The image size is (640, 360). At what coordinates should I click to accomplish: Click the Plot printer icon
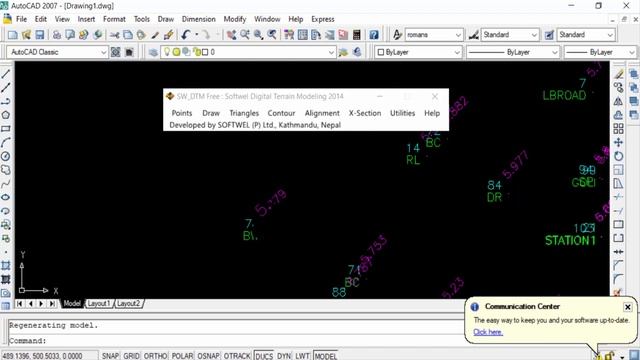(x=57, y=35)
